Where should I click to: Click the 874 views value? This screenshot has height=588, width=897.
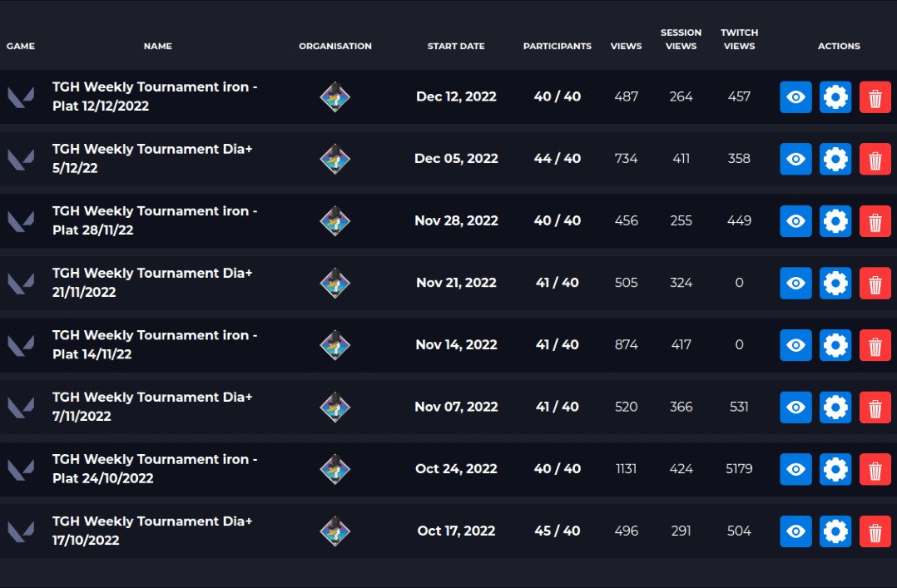pos(626,344)
